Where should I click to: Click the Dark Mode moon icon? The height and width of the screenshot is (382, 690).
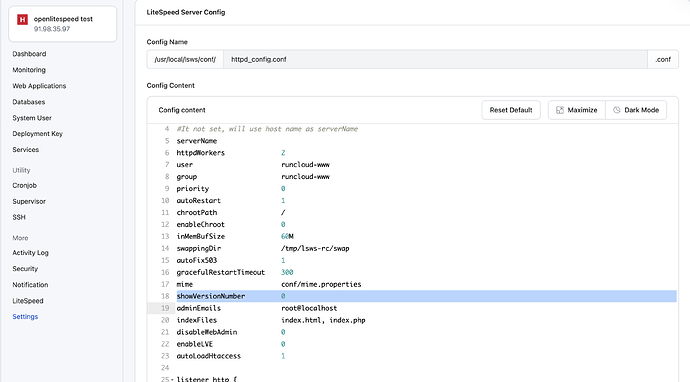617,110
